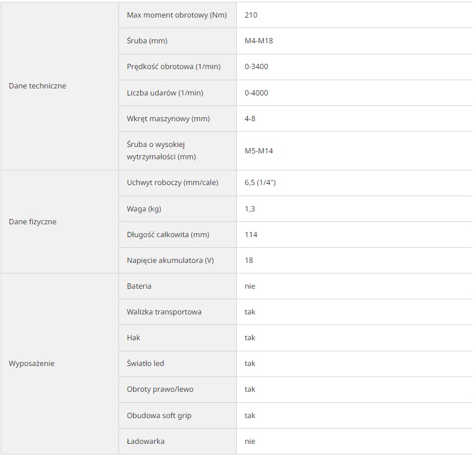
Task: Select the "Liczba udarów (1/min)" label
Action: [x=165, y=93]
